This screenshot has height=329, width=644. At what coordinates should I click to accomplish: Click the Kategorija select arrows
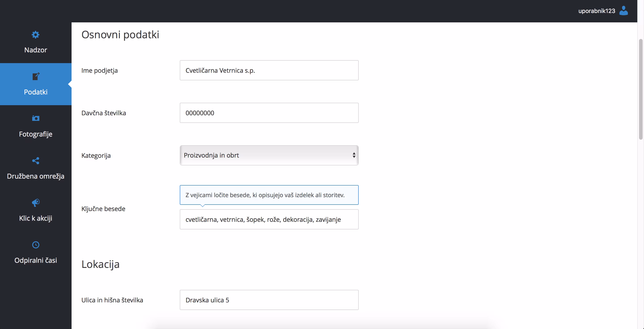354,155
